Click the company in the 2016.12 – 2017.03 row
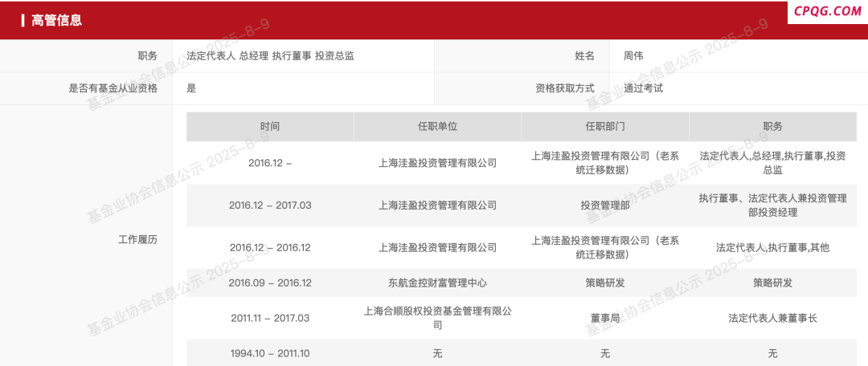868x366 pixels. (x=437, y=205)
